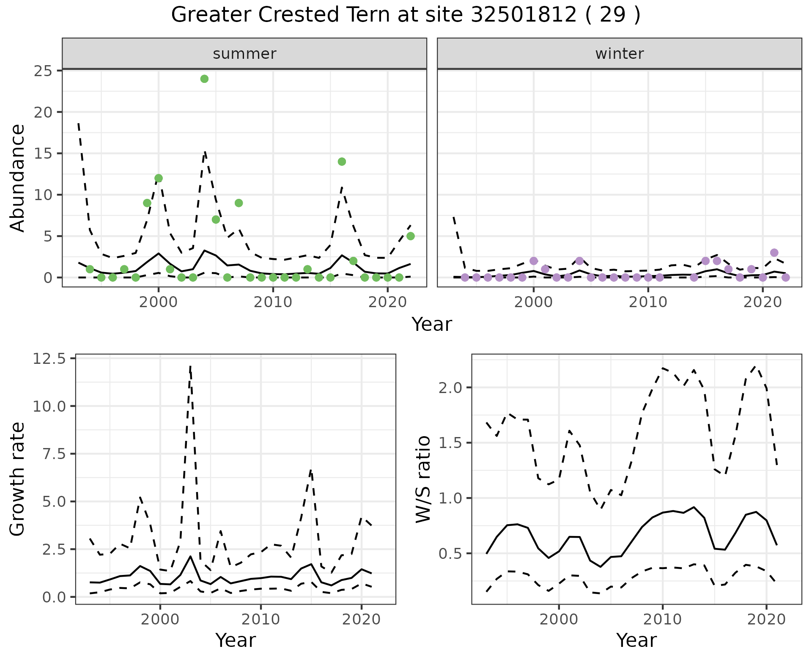Click the 12.5 tick on Growth rate axis
Image resolution: width=812 pixels, height=660 pixels.
49,359
